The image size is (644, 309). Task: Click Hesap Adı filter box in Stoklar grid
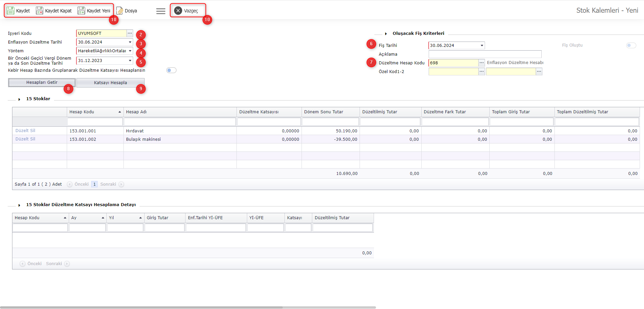click(180, 122)
